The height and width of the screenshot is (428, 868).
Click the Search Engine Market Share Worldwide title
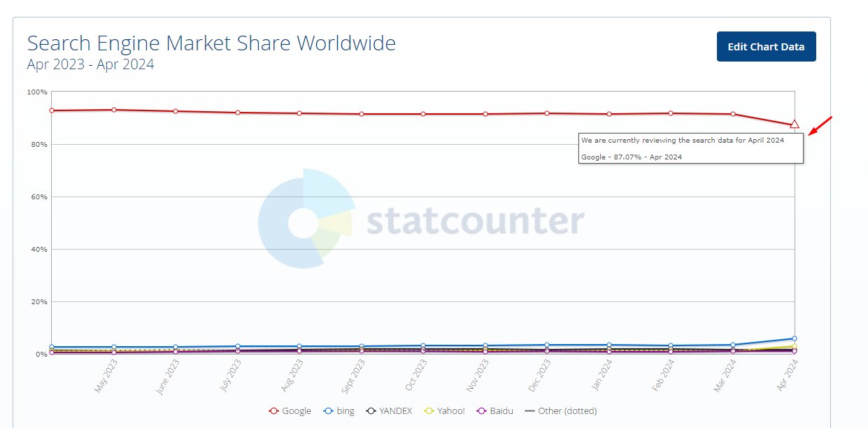tap(211, 43)
